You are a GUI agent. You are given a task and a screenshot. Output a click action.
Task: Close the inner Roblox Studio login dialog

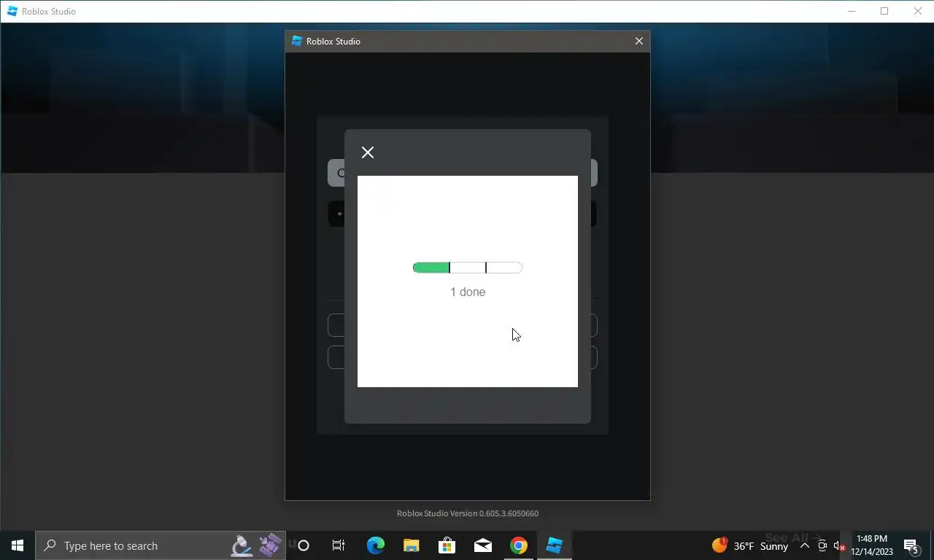point(639,42)
